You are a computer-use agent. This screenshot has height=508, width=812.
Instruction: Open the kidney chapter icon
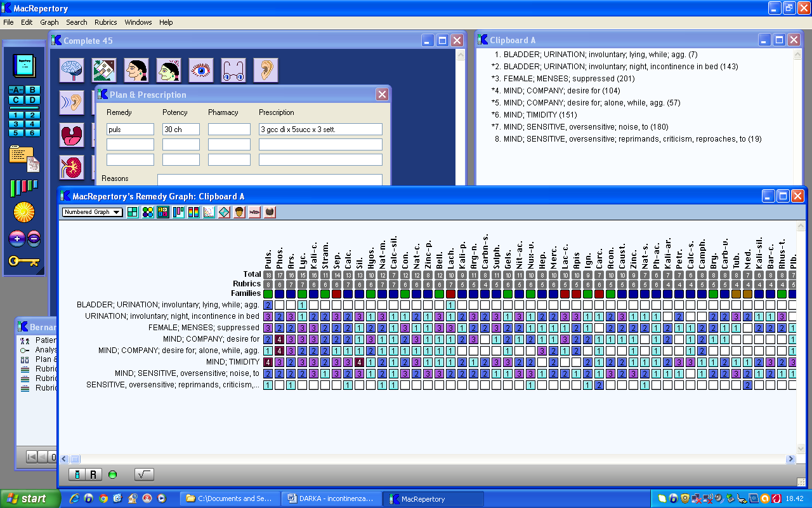pyautogui.click(x=72, y=167)
